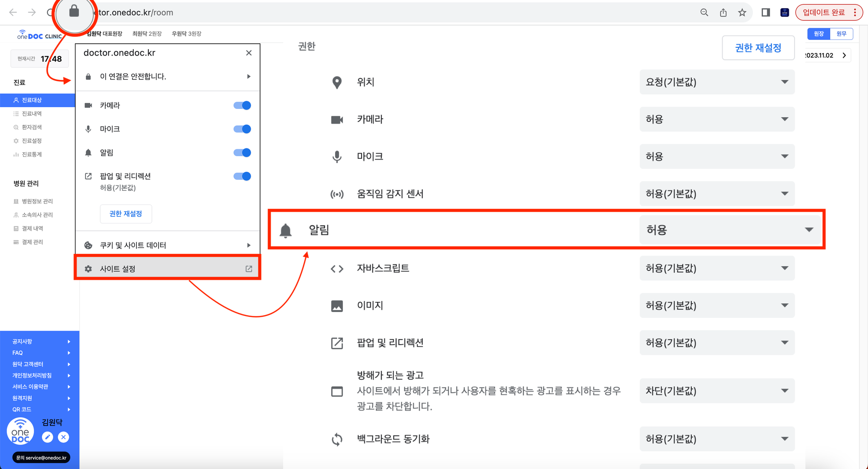Click the share icon in toolbar

[x=723, y=13]
